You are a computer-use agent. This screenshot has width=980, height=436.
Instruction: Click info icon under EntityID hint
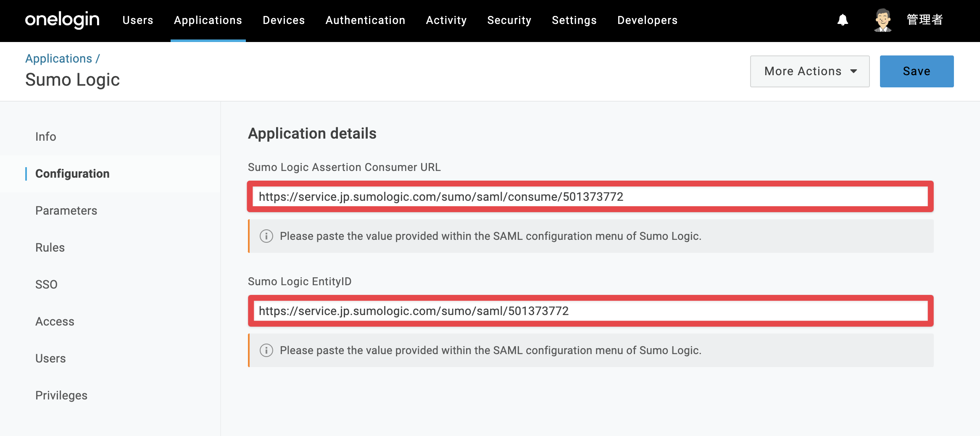[266, 350]
